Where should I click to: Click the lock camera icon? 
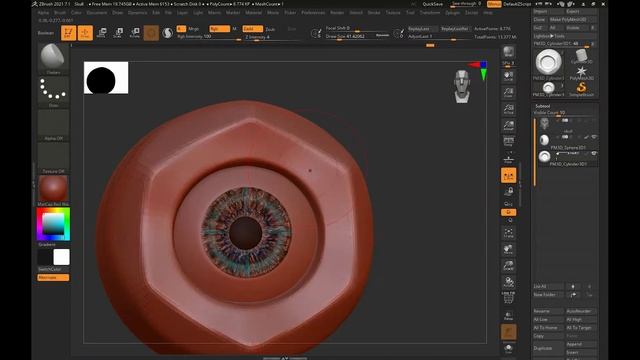click(x=509, y=191)
